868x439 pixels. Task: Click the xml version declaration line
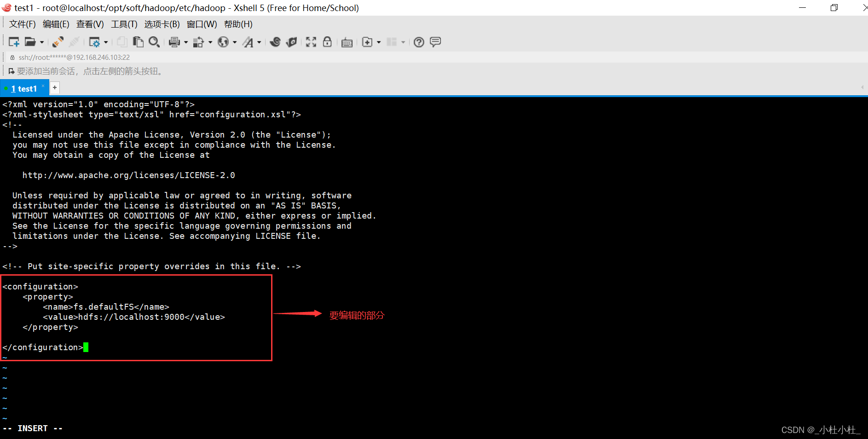coord(98,104)
